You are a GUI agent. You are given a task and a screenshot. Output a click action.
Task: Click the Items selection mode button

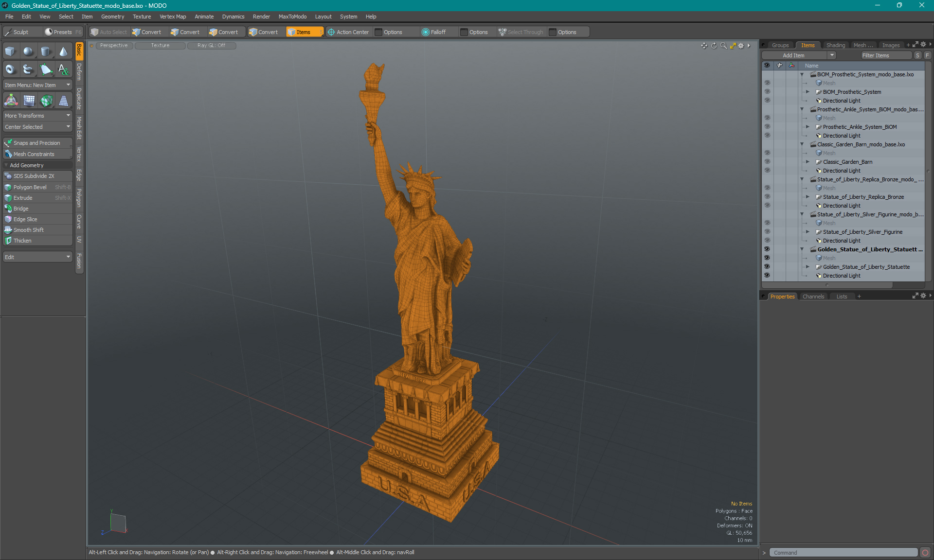[x=304, y=32]
